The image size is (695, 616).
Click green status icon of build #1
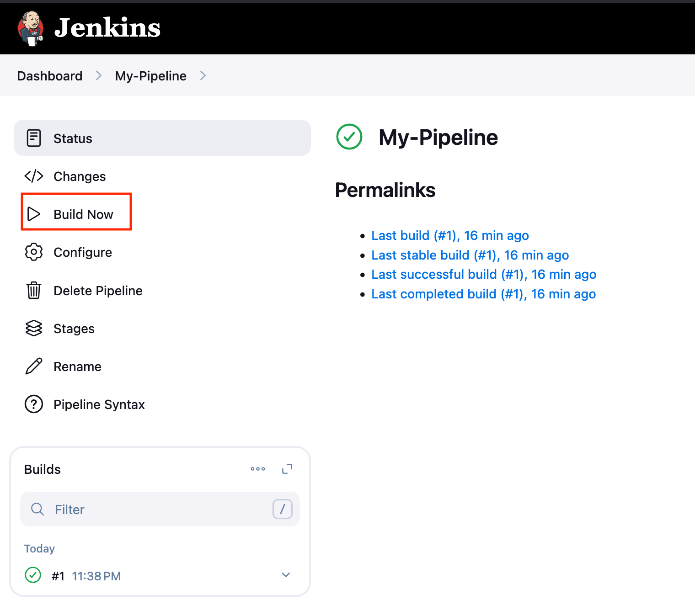(33, 575)
